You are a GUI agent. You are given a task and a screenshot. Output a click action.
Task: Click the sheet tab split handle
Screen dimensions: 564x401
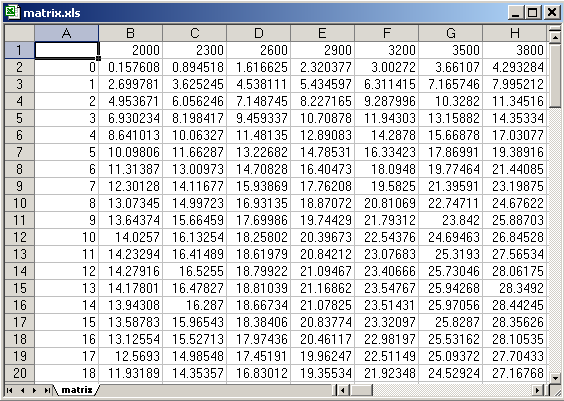click(x=335, y=390)
